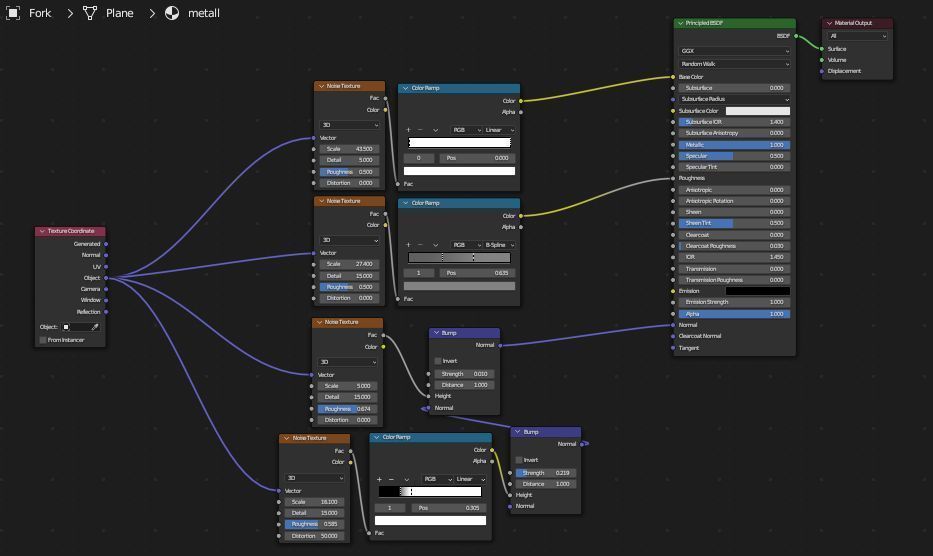Click the Strength 0.219 slider on the Bump node
This screenshot has height=556, width=933.
tap(546, 473)
